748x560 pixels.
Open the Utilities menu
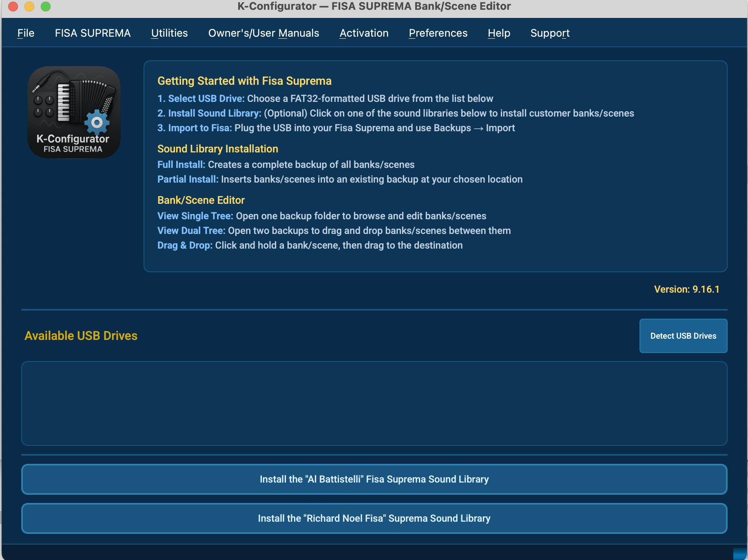169,33
